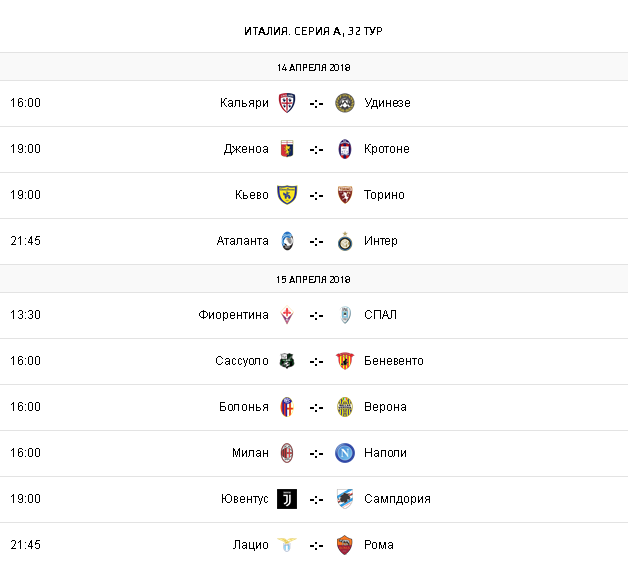
Task: Open the Лацио team link
Action: point(251,545)
